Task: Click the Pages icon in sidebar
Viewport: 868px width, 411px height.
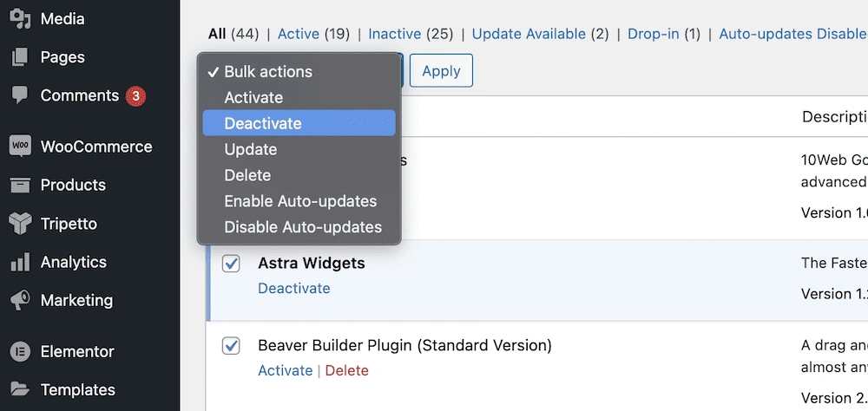Action: pyautogui.click(x=20, y=57)
